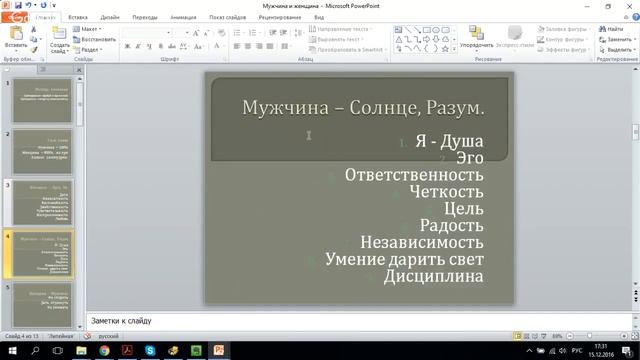640x360 pixels.
Task: Switch to Normal view in status bar
Action: coord(518,336)
